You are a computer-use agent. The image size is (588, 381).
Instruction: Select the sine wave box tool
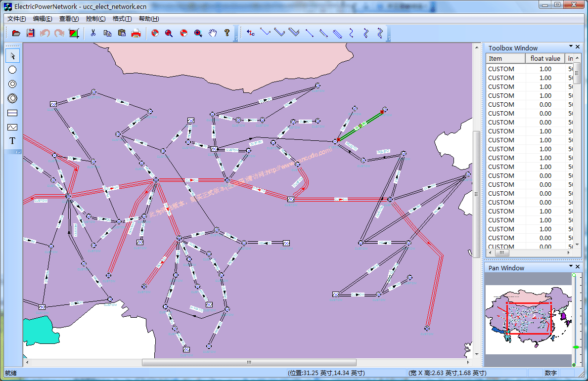(12, 127)
